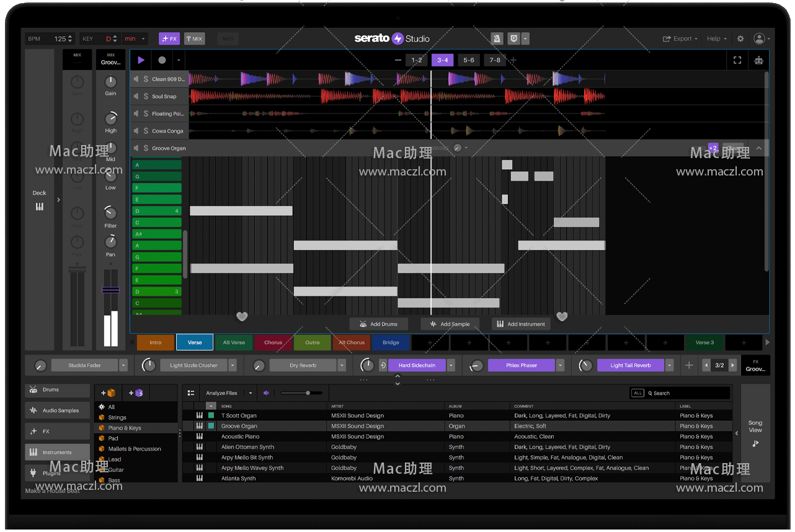Click the Song View button
This screenshot has width=795, height=532.
point(755,432)
